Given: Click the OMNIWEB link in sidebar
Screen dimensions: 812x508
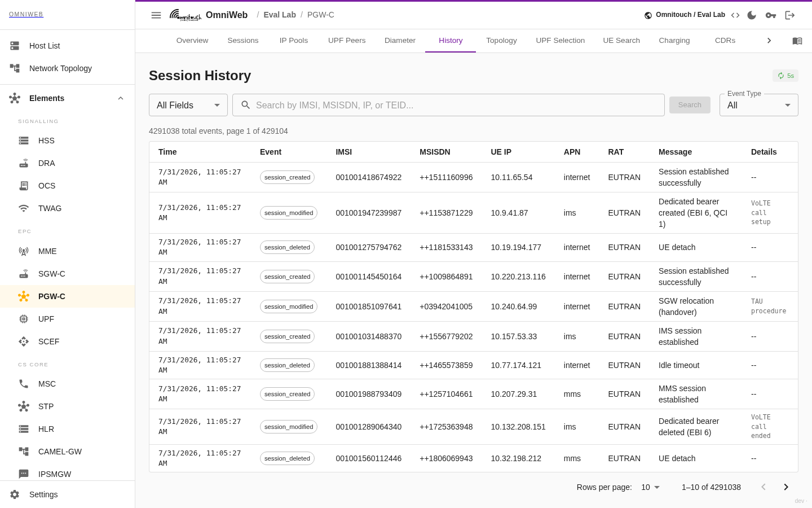Looking at the screenshot, I should tap(26, 14).
